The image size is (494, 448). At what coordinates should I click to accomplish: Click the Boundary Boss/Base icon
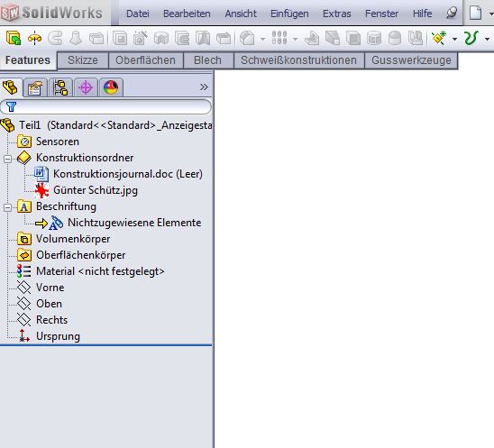(96, 39)
